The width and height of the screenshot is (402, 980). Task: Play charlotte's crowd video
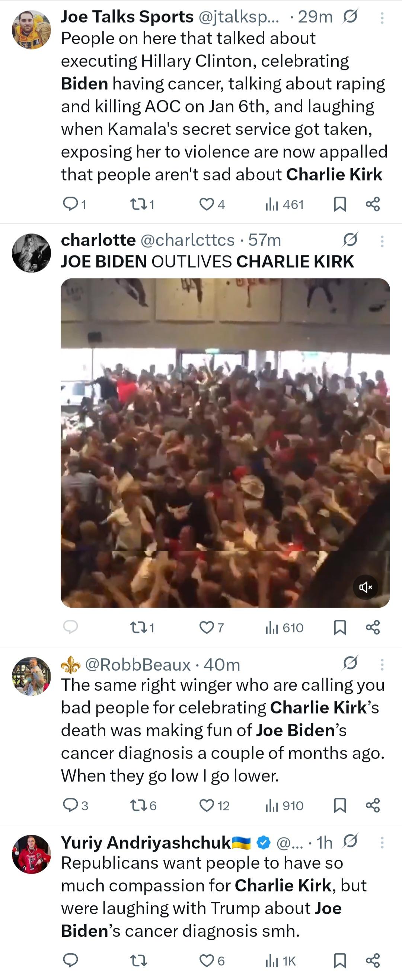click(x=225, y=443)
